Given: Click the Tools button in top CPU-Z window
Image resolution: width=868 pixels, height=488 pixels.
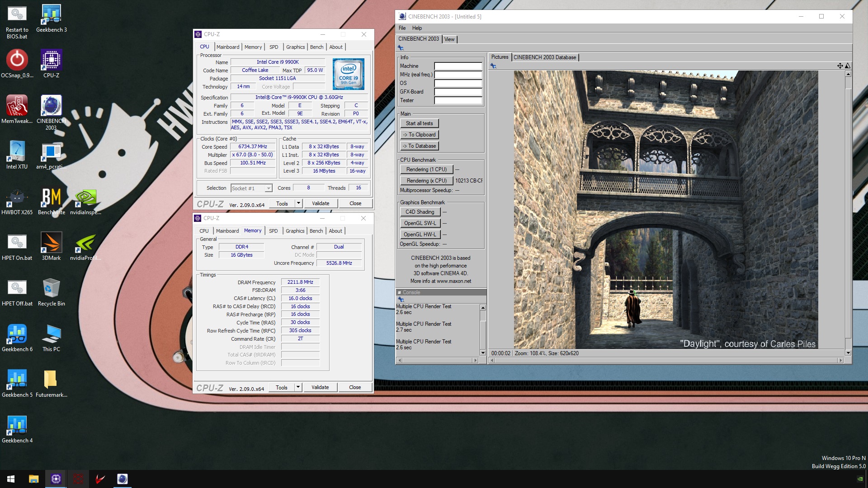Looking at the screenshot, I should (282, 203).
